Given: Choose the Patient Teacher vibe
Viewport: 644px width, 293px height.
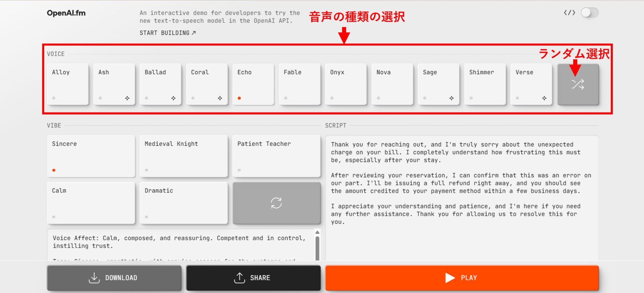Looking at the screenshot, I should click(x=276, y=156).
